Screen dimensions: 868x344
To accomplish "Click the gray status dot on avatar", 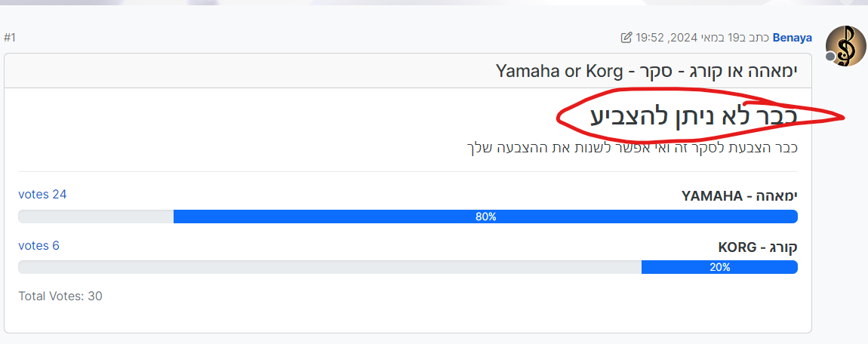I will click(x=830, y=57).
